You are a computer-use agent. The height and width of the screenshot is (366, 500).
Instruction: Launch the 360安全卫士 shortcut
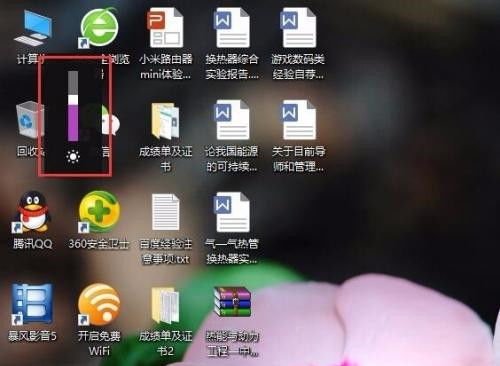[x=99, y=212]
